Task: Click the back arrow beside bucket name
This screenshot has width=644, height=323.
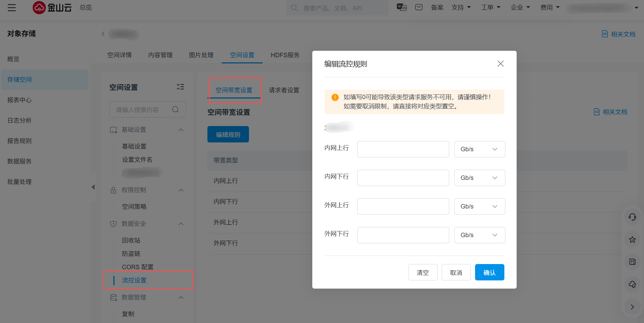Action: click(103, 34)
